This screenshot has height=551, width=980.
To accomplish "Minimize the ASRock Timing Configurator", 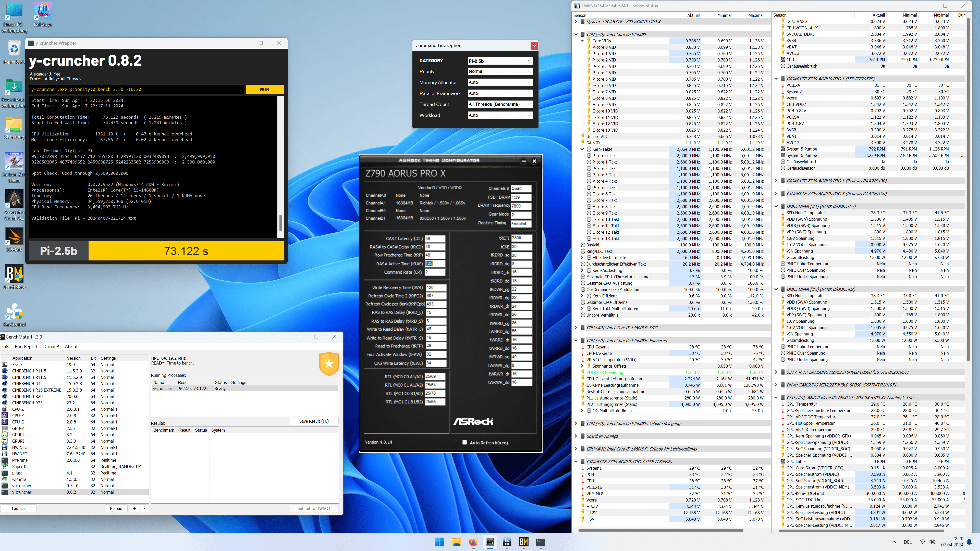I will (523, 161).
